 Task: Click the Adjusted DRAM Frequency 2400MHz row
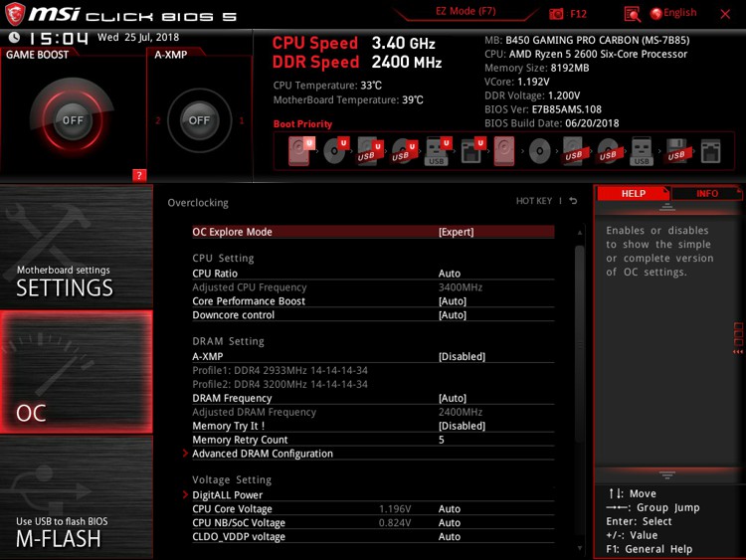tap(373, 412)
